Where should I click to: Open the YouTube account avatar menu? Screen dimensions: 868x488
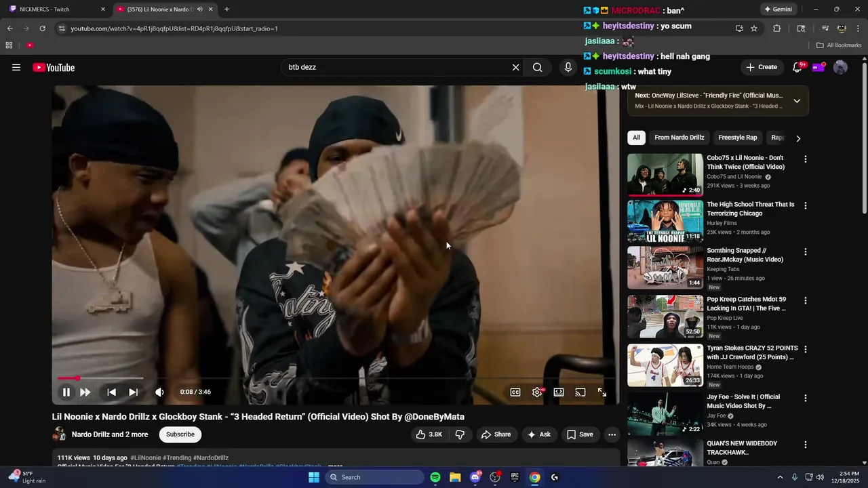pos(840,67)
